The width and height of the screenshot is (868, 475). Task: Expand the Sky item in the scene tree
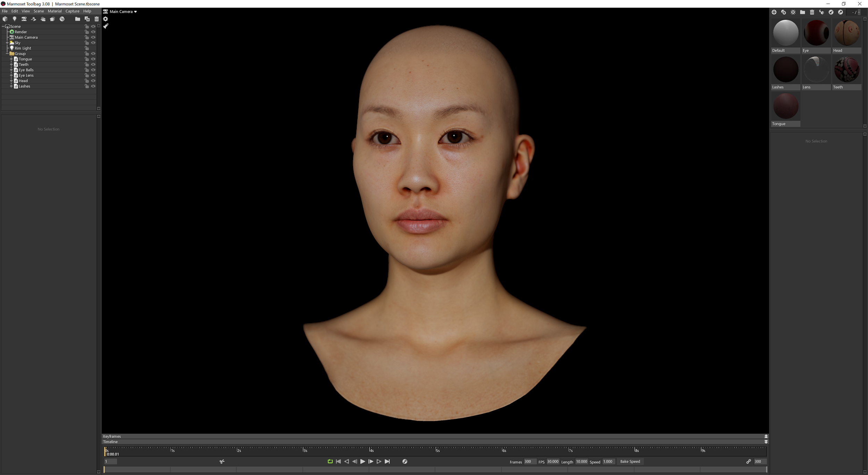(x=7, y=43)
